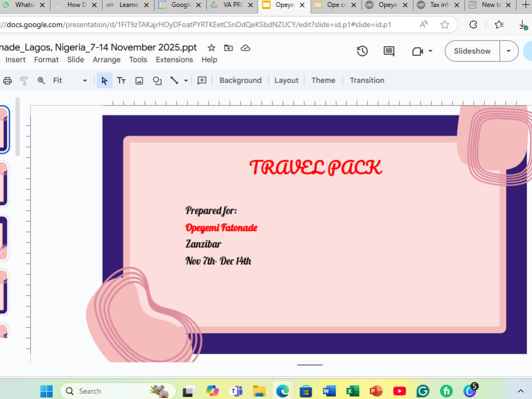Viewport: 532px width, 399px height.
Task: Open browser Extensions puzzle icon
Action: (473, 24)
